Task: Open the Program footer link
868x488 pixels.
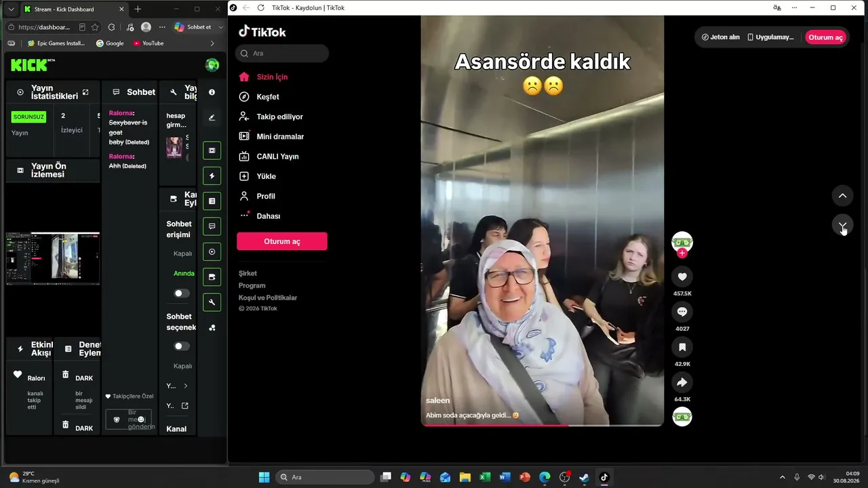Action: pyautogui.click(x=252, y=285)
